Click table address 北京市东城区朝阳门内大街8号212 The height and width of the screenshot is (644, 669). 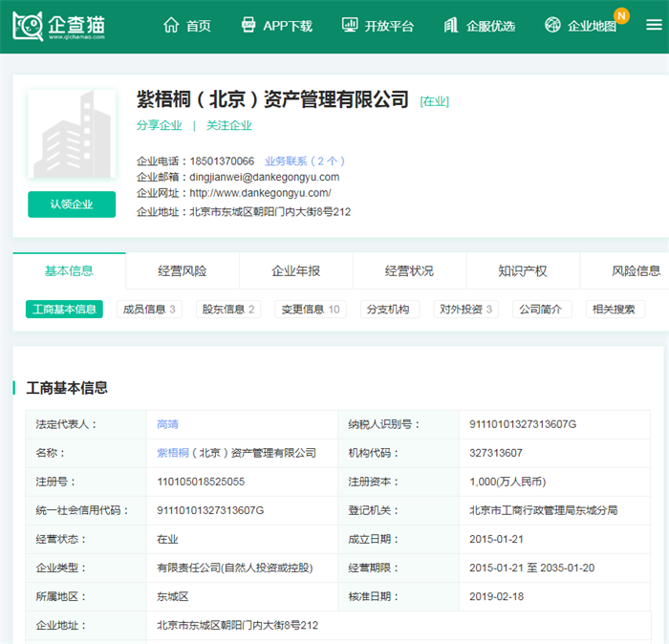point(238,626)
